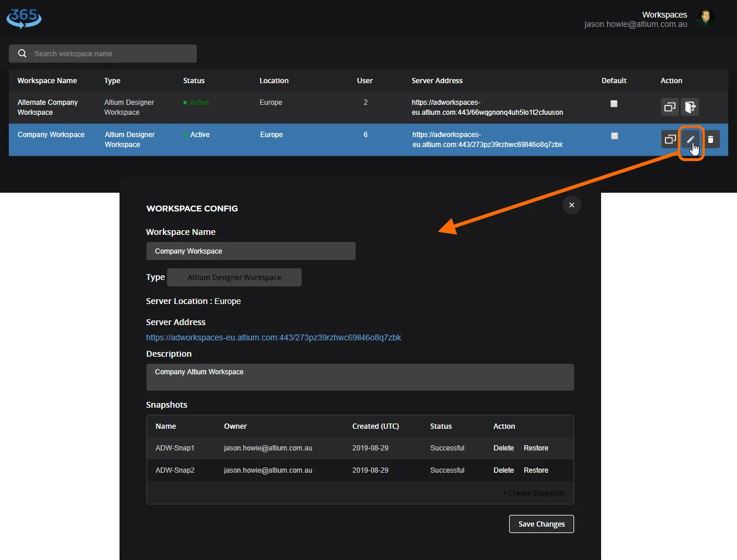Click the Status column header
Viewport: 737px width, 560px height.
pos(194,81)
